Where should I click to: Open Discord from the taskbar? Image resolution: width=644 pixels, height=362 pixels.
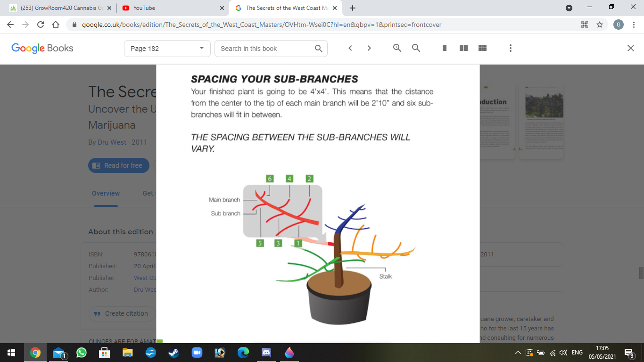click(267, 353)
